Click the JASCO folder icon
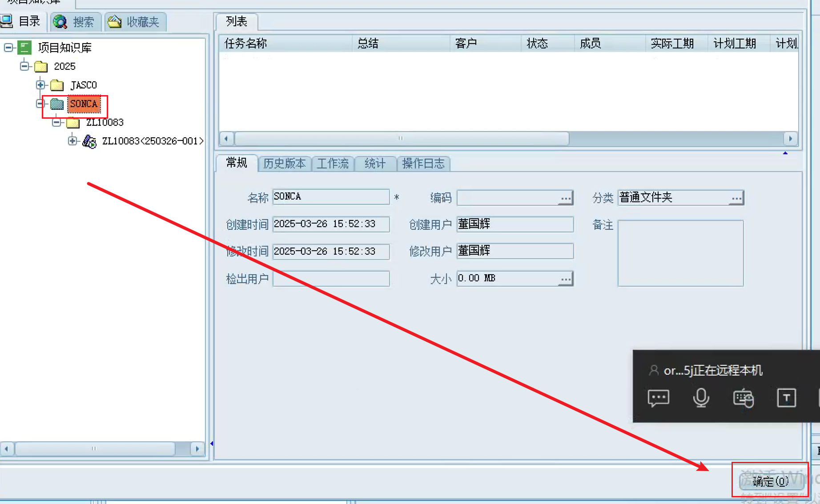820x504 pixels. (x=57, y=85)
